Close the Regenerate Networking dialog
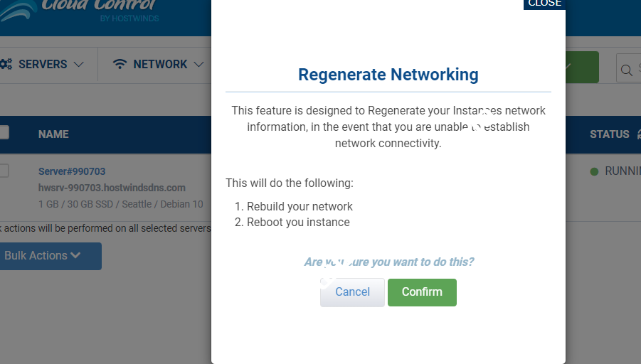 (x=545, y=4)
